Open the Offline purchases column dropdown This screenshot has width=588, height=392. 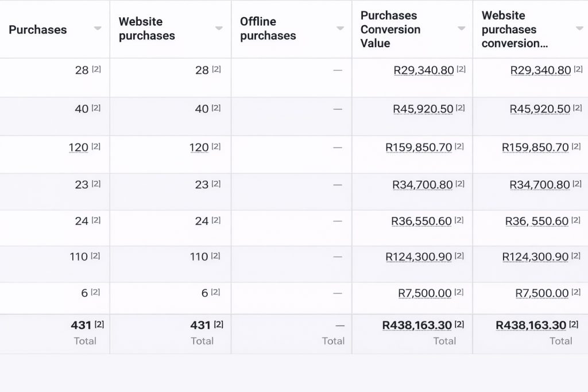(x=340, y=29)
